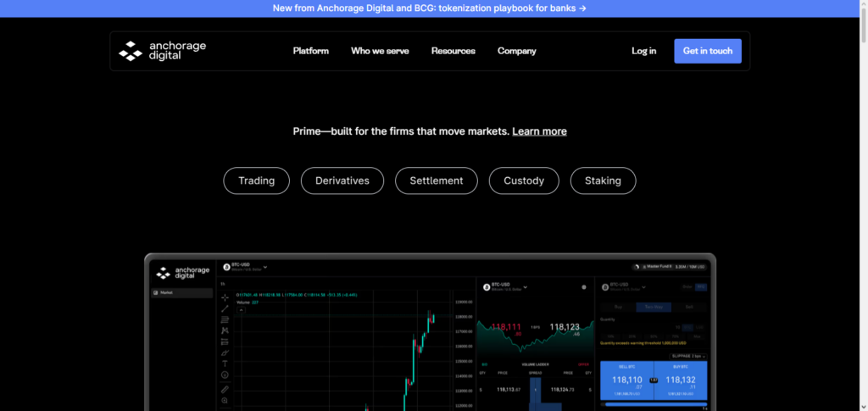
Task: Follow the Learn more link
Action: pyautogui.click(x=539, y=131)
